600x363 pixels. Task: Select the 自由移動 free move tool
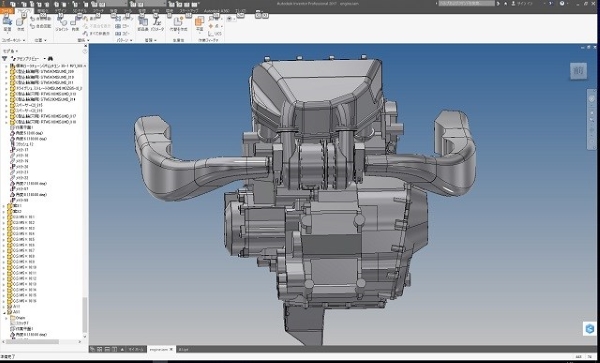(41, 18)
